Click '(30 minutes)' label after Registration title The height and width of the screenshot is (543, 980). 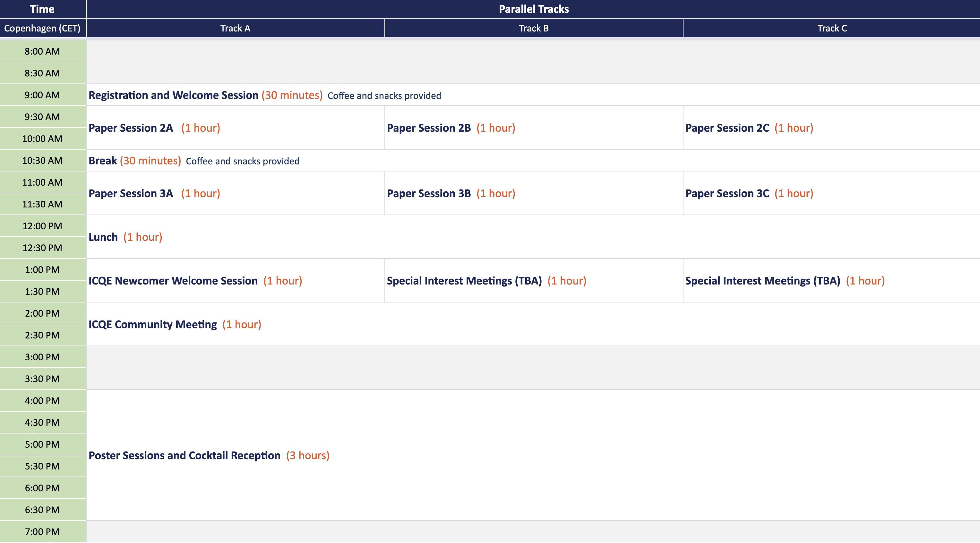[292, 95]
